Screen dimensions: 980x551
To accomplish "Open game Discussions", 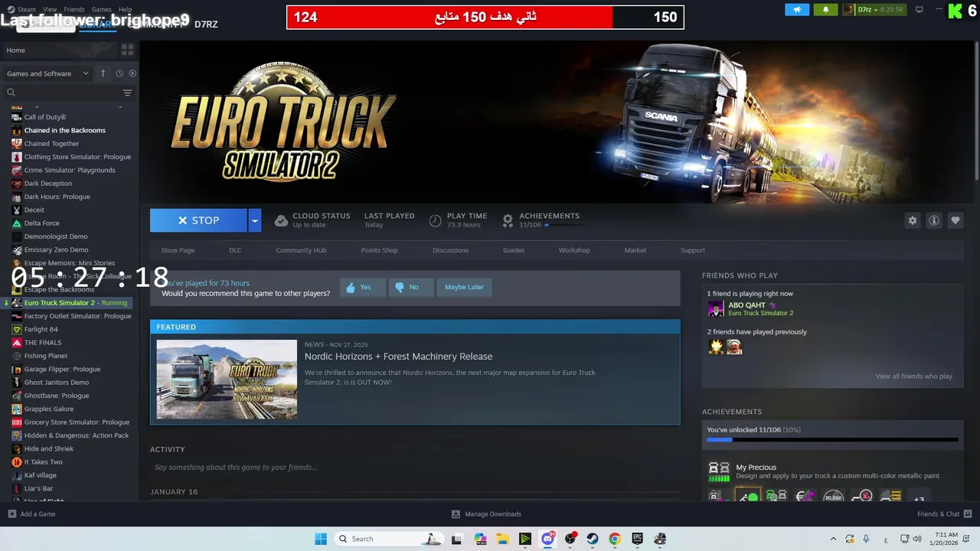I will click(x=450, y=250).
